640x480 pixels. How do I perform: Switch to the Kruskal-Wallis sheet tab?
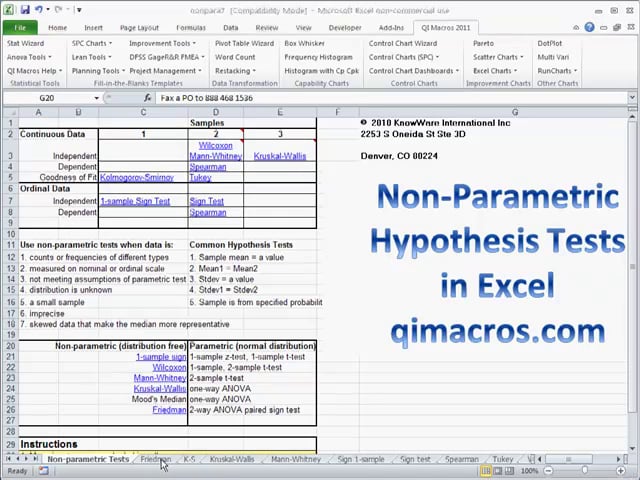tap(232, 459)
